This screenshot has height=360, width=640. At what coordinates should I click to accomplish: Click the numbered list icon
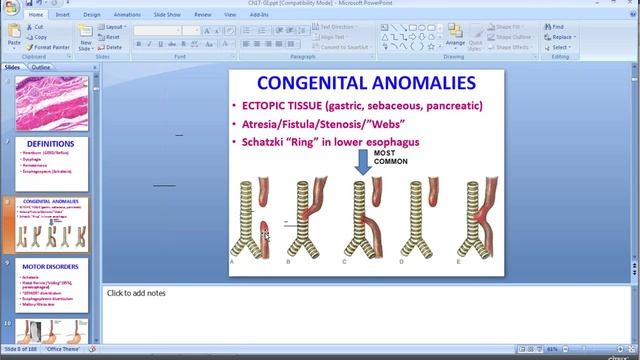click(x=262, y=31)
